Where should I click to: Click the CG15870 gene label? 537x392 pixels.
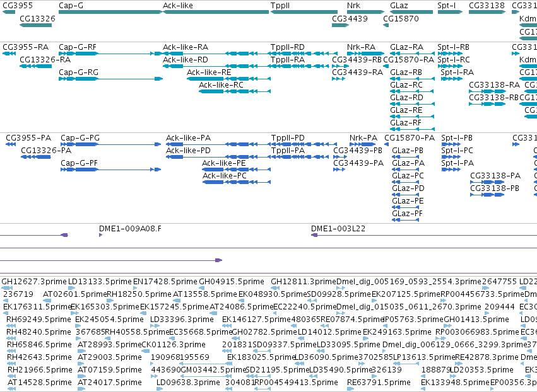tap(401, 18)
